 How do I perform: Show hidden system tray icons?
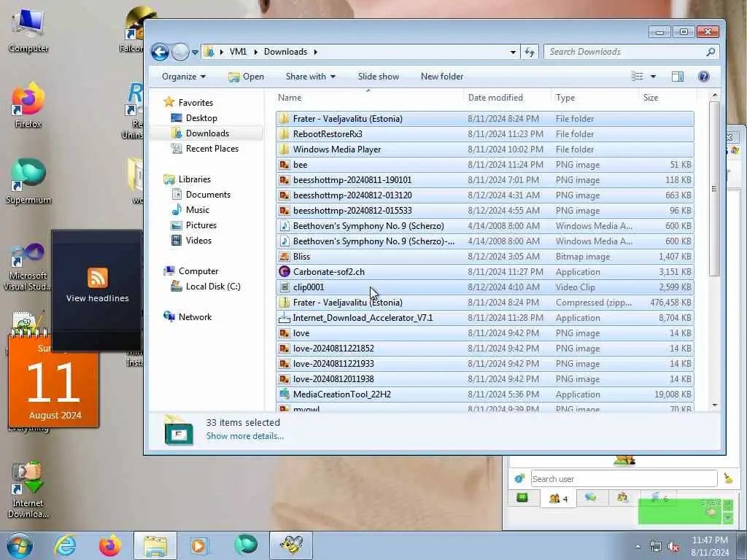[x=638, y=547]
